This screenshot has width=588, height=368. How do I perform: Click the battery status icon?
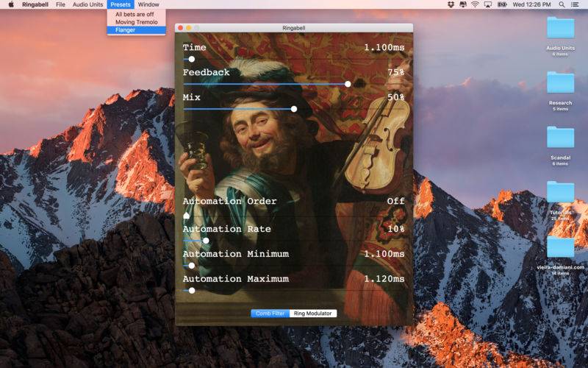[x=502, y=4]
